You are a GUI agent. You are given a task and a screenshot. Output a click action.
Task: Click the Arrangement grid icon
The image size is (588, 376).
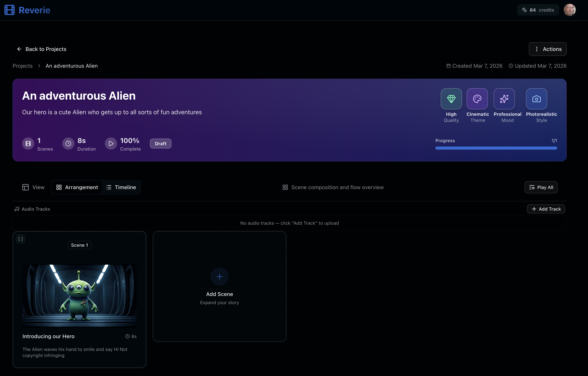[59, 187]
